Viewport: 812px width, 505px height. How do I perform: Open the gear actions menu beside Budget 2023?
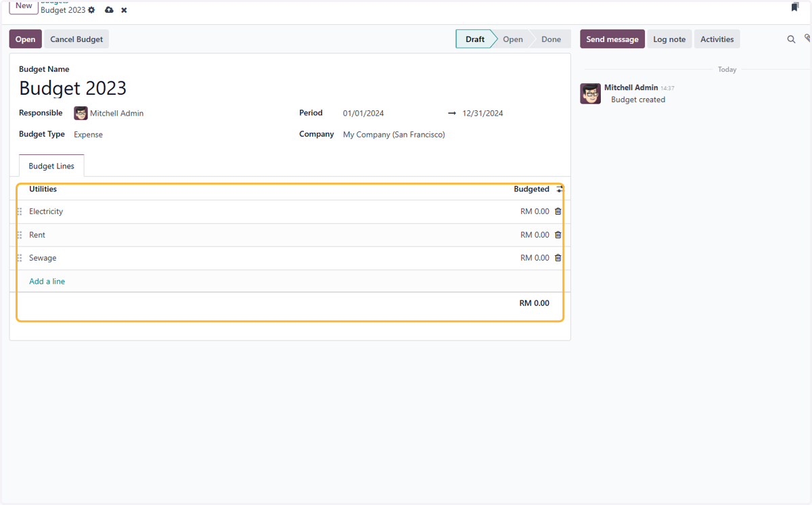92,10
